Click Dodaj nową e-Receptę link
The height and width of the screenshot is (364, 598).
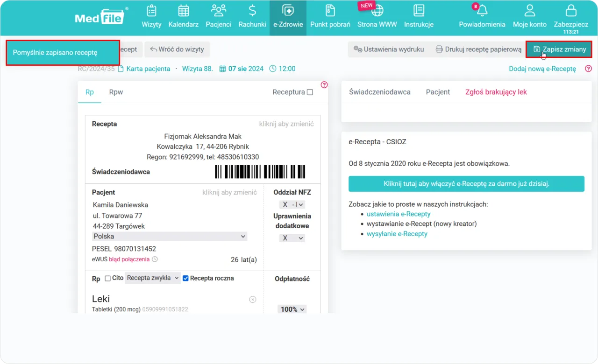coord(542,69)
